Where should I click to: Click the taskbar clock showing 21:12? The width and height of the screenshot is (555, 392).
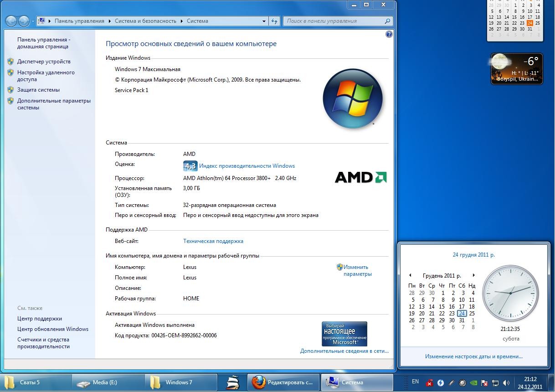coord(530,383)
